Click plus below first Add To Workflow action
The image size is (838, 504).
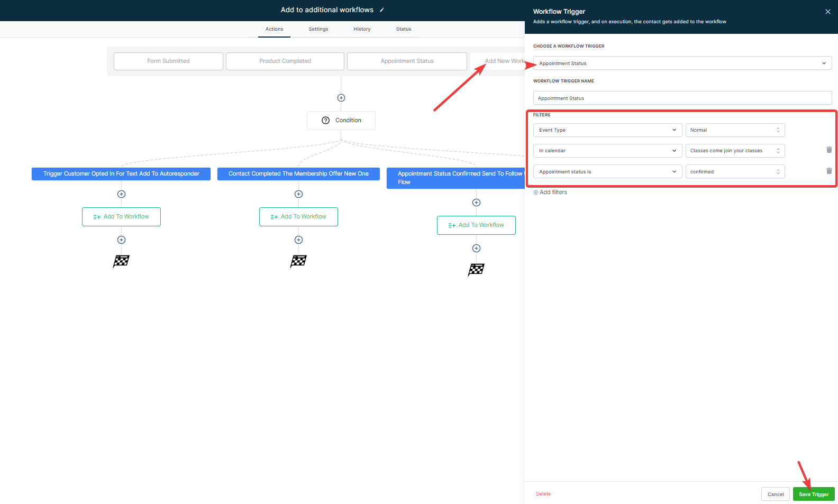pos(121,240)
